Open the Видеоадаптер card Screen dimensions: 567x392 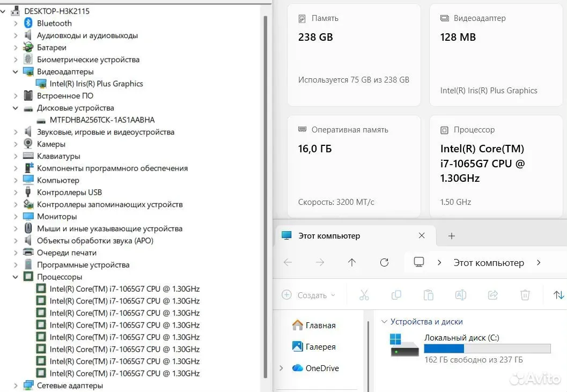point(496,55)
